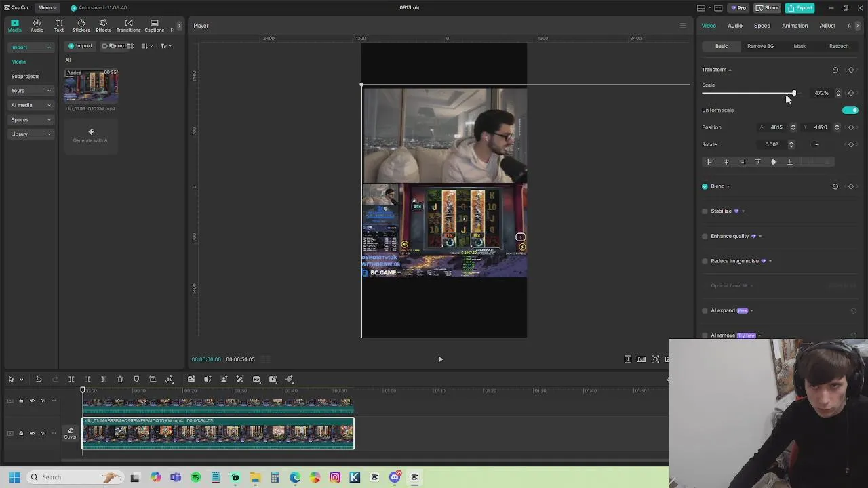Switch to the Speed tab
Image resolution: width=868 pixels, height=488 pixels.
point(762,26)
